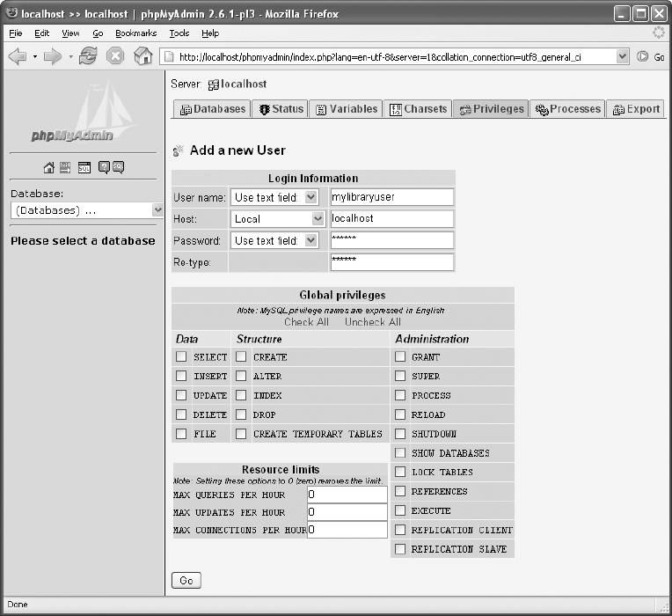Viewport: 672px width, 616px height.
Task: Enable the FILE privilege checkbox
Action: (x=181, y=434)
